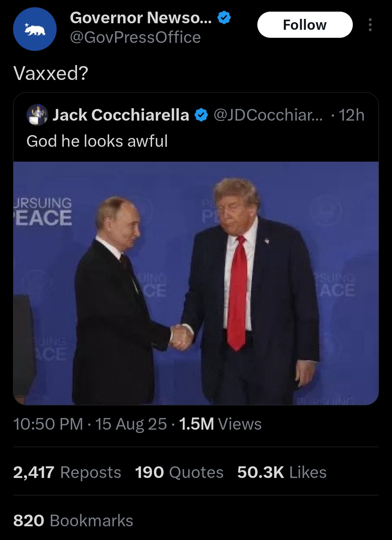Enlarge the handshake photo in quoted post
The width and height of the screenshot is (392, 540).
pyautogui.click(x=196, y=283)
